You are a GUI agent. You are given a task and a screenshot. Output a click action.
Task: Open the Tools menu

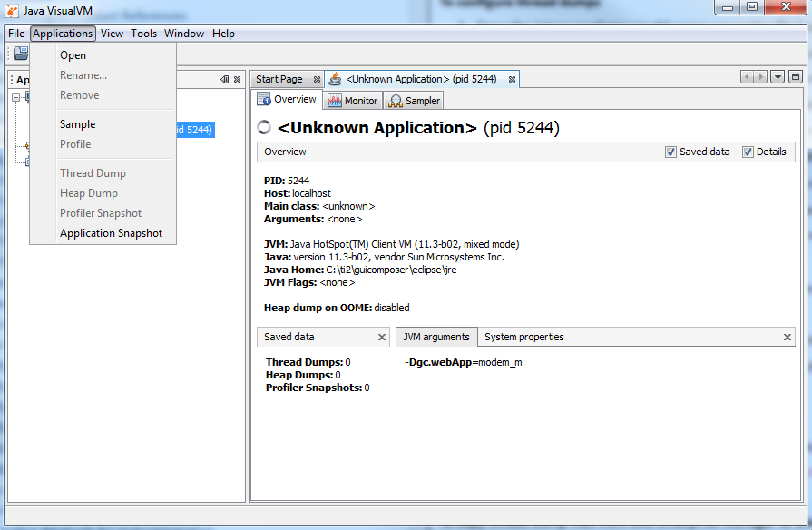pyautogui.click(x=143, y=34)
